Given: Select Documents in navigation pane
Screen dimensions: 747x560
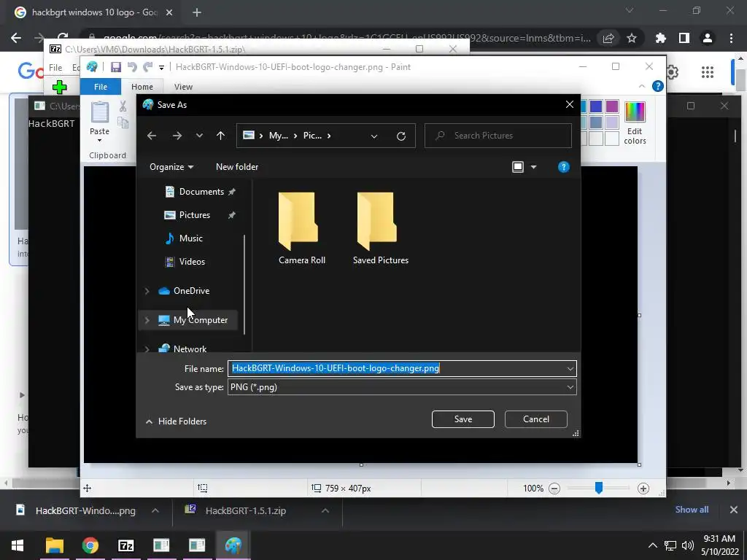Looking at the screenshot, I should coord(201,192).
